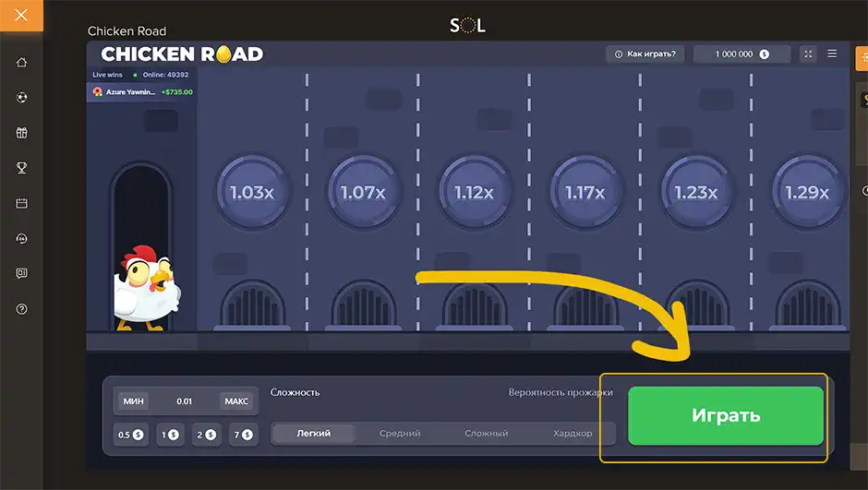Click the 1.12x multiplier circle

[x=474, y=192]
